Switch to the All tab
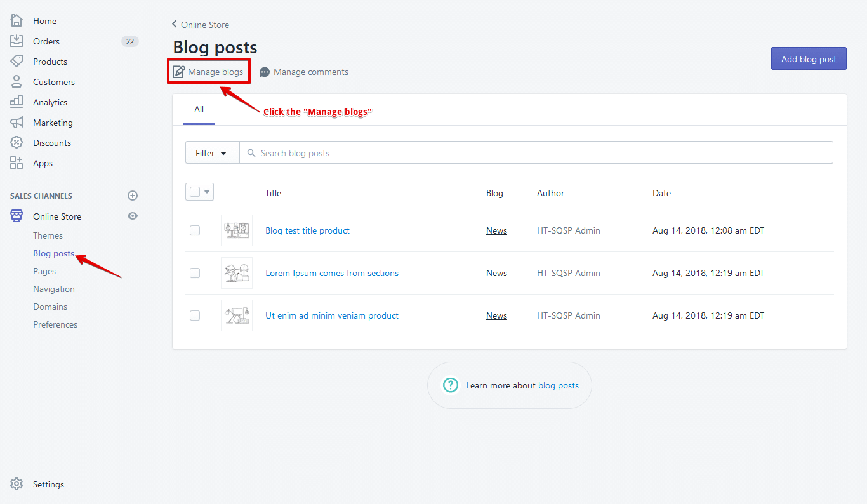867x504 pixels. tap(198, 109)
